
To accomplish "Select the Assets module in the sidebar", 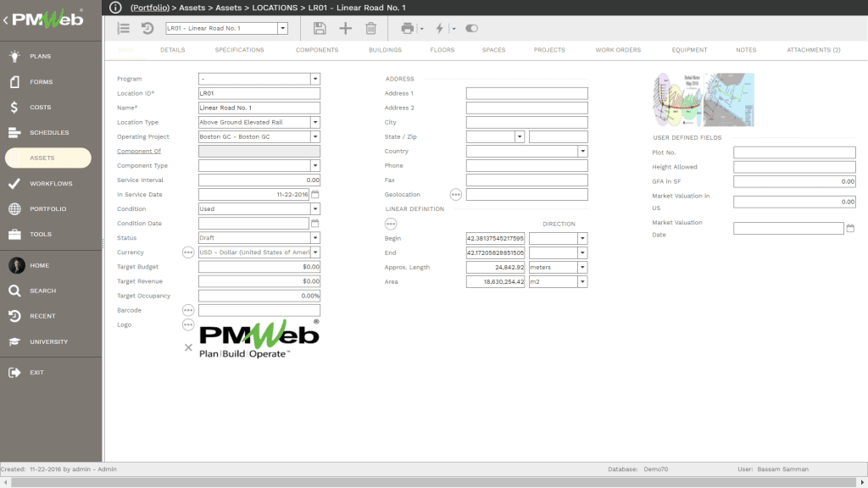I will [x=48, y=158].
